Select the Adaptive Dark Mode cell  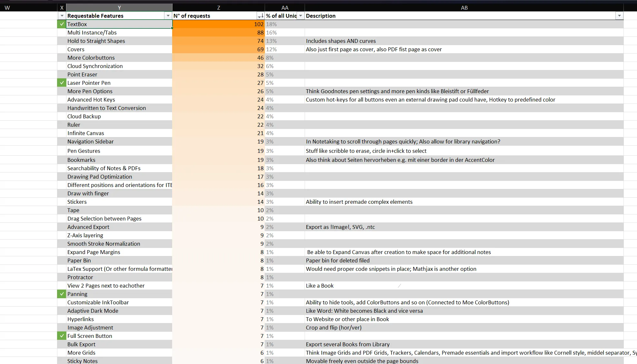tap(119, 311)
